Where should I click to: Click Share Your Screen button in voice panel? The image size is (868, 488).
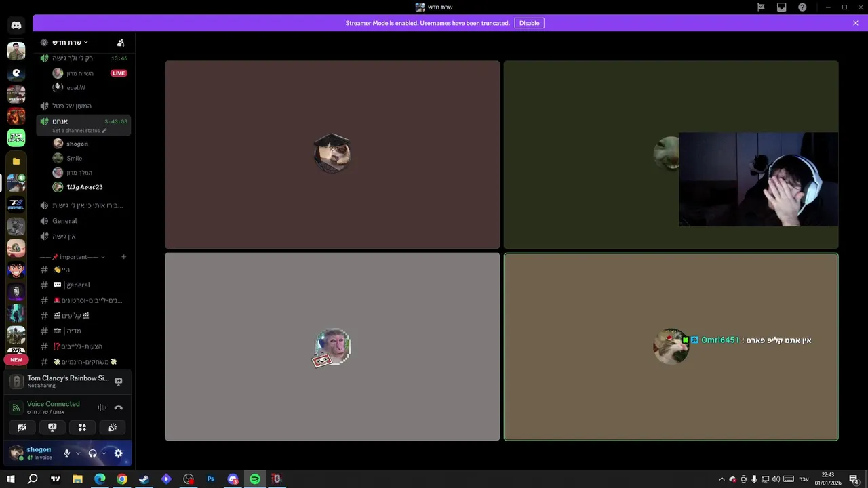[x=52, y=427]
